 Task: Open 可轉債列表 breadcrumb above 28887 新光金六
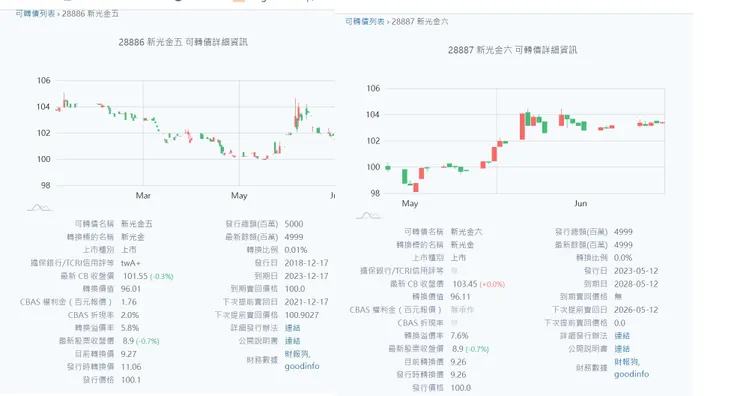pos(365,22)
